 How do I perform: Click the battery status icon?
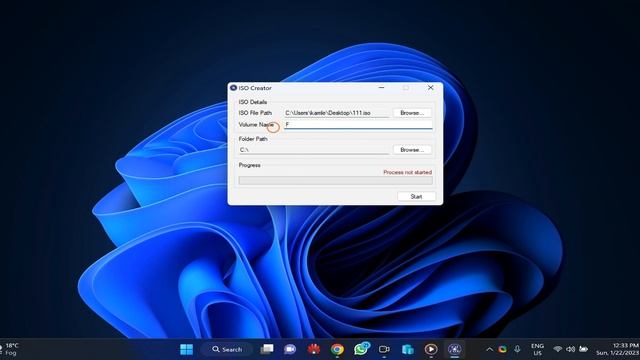[x=584, y=349]
